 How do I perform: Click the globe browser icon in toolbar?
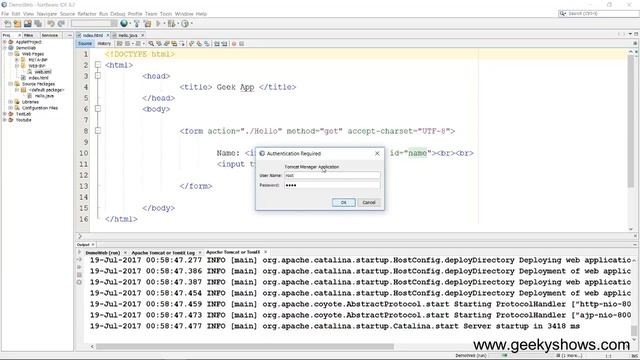(124, 24)
